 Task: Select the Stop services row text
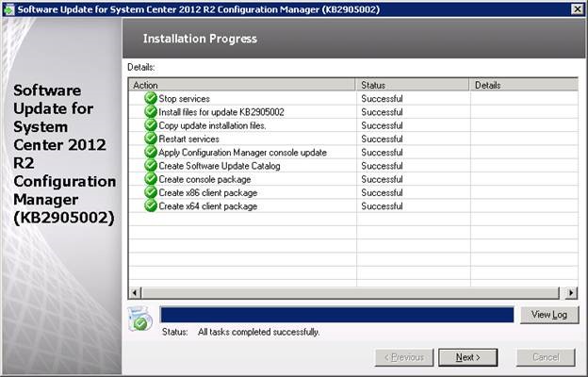tap(184, 99)
